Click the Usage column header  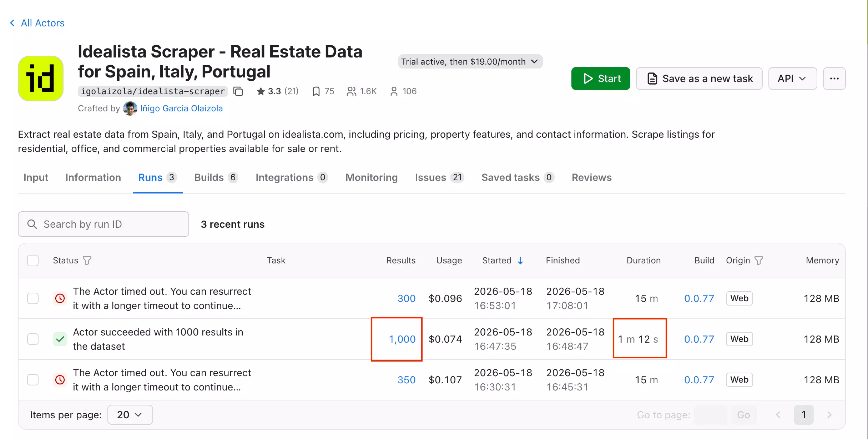[449, 261]
